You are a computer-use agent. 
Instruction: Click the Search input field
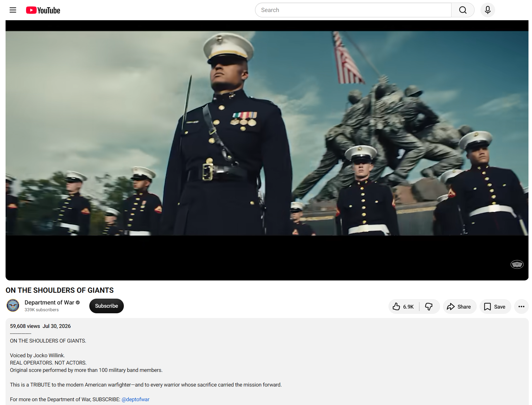click(x=353, y=10)
